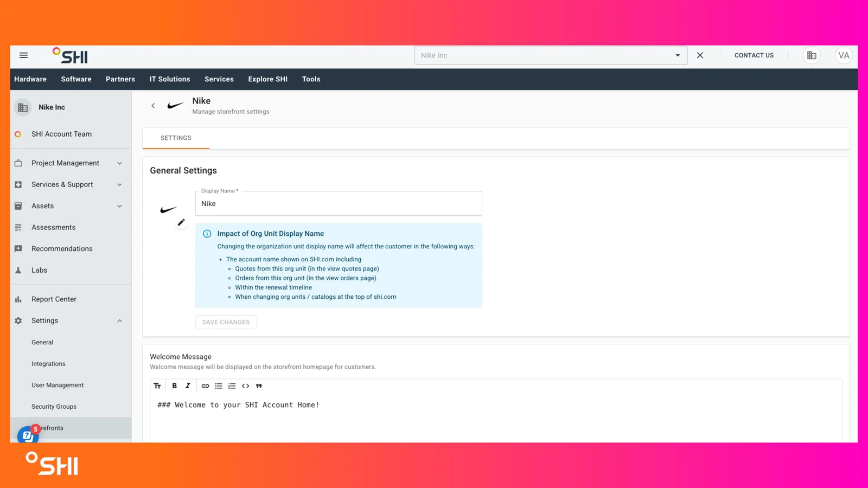
Task: Click the Nike swoosh logo beside page title
Action: pyautogui.click(x=176, y=106)
